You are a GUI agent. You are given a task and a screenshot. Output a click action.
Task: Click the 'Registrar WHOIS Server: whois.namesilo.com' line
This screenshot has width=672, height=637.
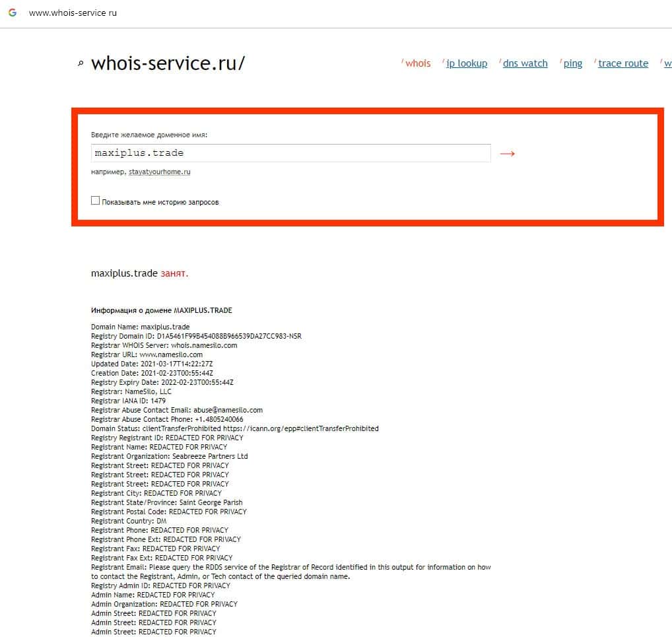(164, 345)
